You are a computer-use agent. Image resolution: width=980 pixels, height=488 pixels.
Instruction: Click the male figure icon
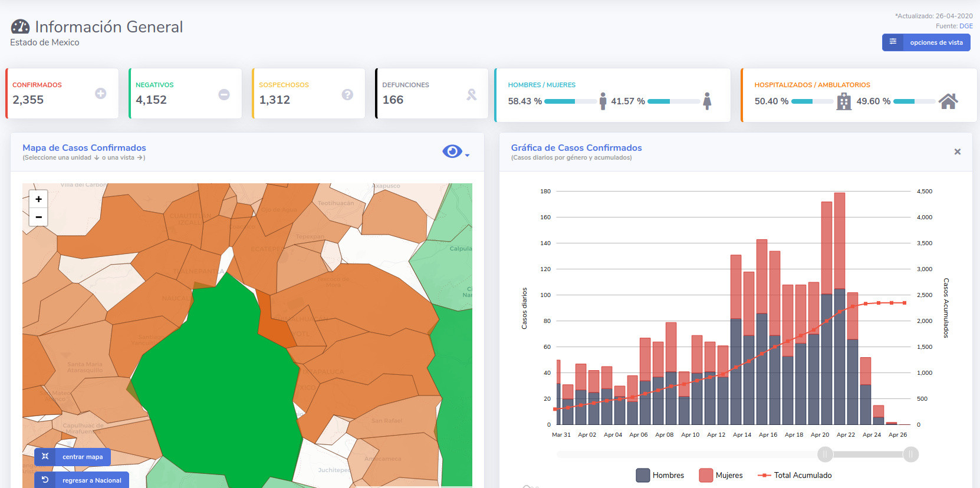pyautogui.click(x=603, y=101)
